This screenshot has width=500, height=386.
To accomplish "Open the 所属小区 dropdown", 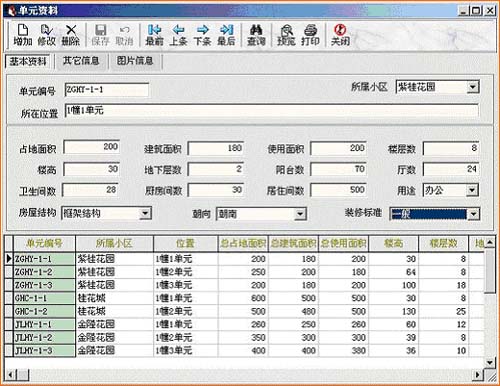I will (473, 87).
